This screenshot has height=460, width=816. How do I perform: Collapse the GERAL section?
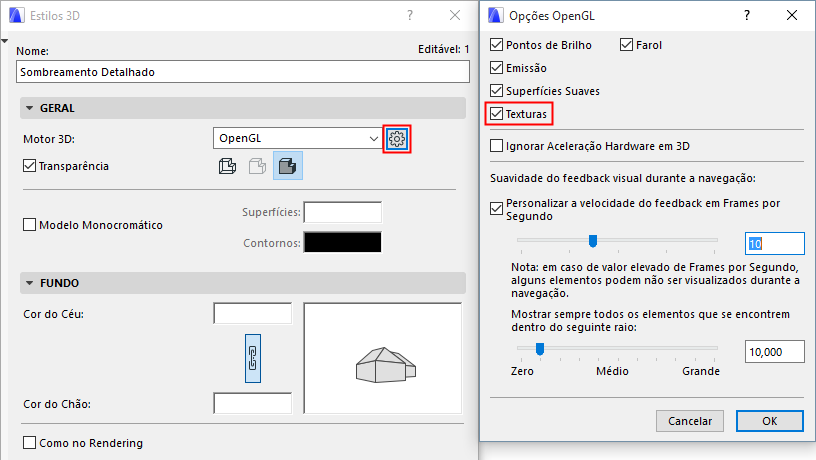[29, 108]
